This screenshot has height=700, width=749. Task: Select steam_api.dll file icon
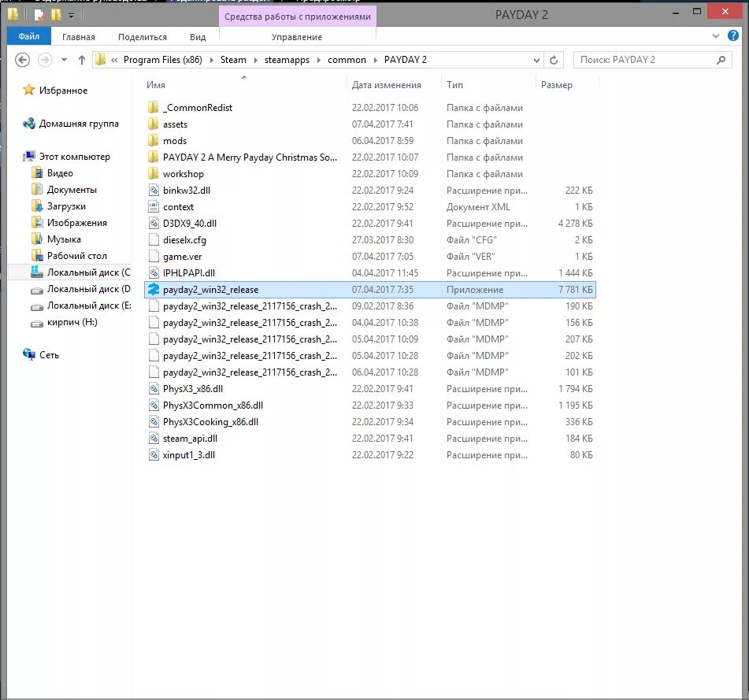pyautogui.click(x=154, y=439)
